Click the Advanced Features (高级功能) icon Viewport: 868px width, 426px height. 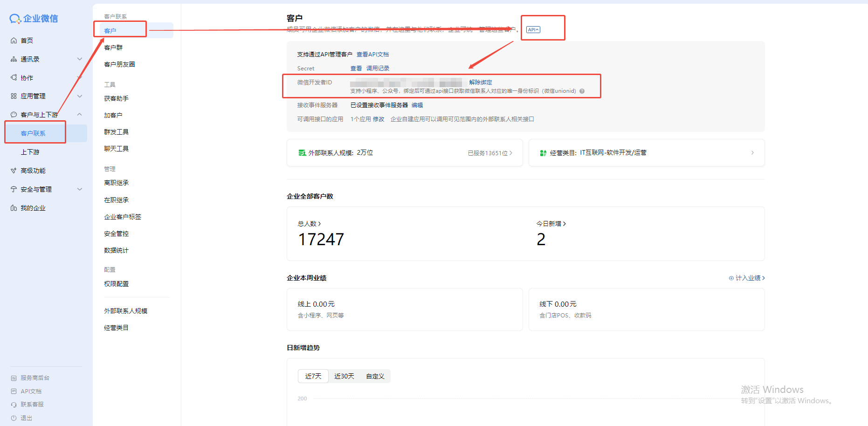pos(14,171)
